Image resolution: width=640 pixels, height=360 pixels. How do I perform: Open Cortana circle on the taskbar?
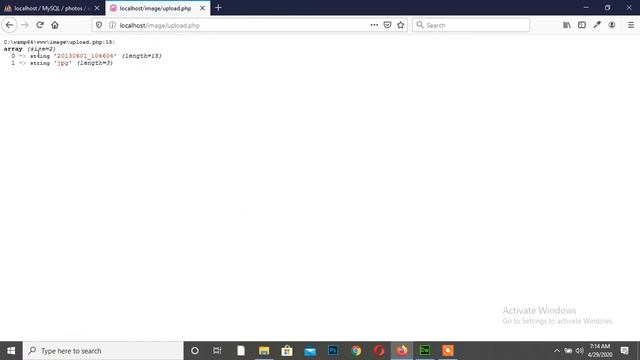pos(195,351)
